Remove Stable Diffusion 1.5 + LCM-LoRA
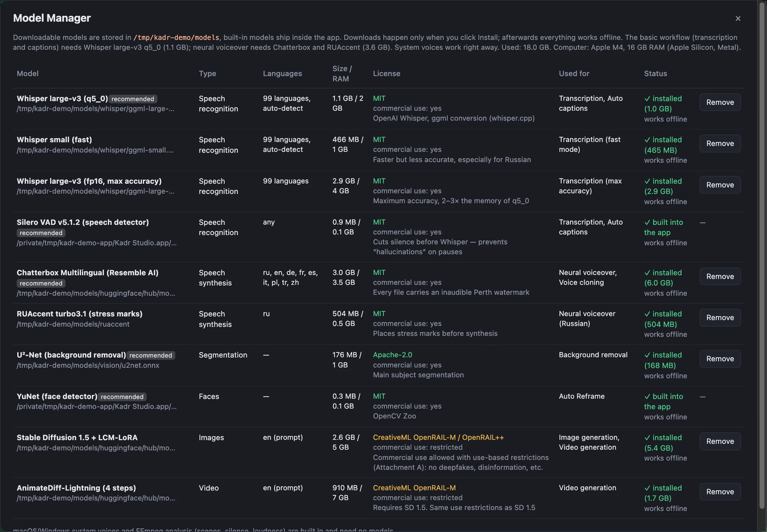The height and width of the screenshot is (532, 767). coord(720,441)
